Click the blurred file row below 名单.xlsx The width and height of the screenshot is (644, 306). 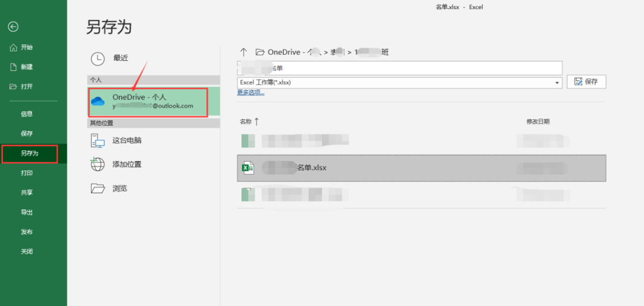(422, 194)
